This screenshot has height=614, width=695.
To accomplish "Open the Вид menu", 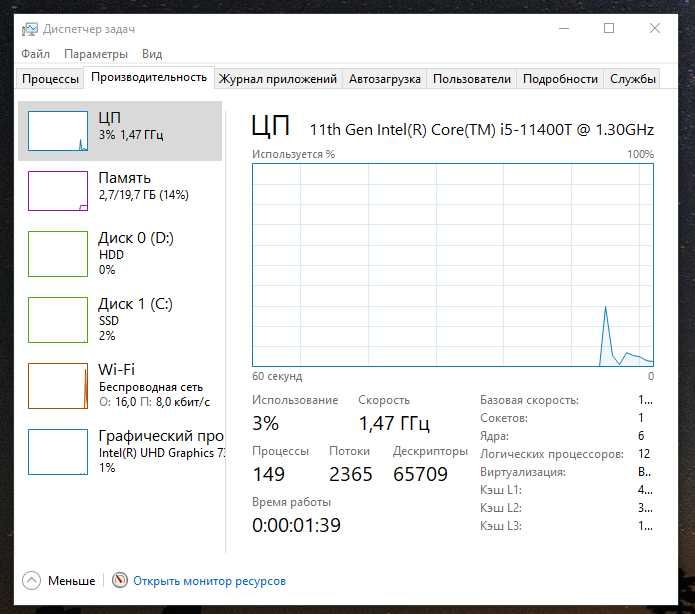I will pyautogui.click(x=152, y=54).
